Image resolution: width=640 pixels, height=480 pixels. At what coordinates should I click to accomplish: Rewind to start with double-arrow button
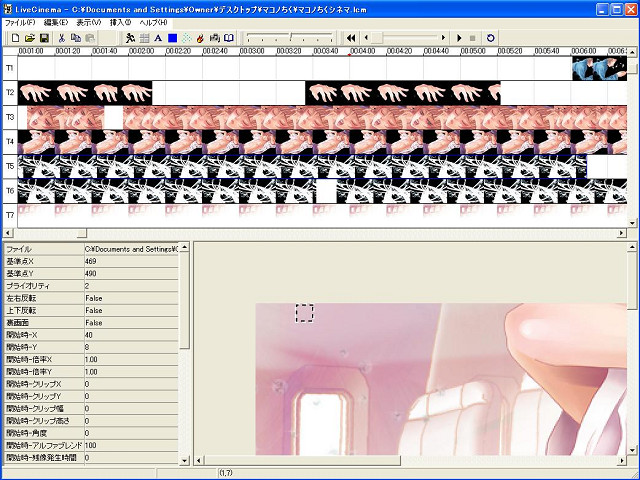pyautogui.click(x=351, y=38)
